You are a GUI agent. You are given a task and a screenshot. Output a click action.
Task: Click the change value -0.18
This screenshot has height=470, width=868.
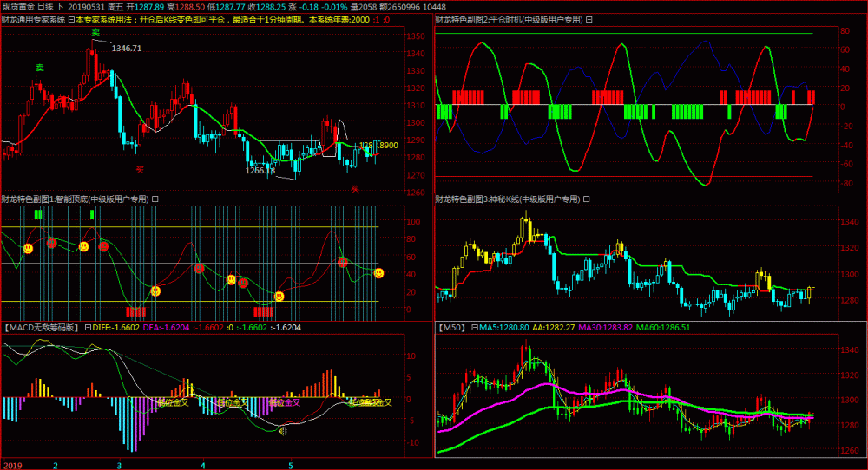(309, 7)
